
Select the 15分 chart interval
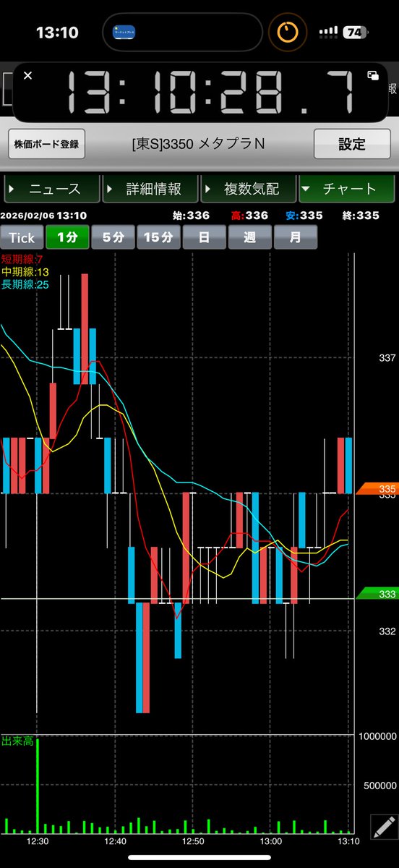tap(158, 237)
